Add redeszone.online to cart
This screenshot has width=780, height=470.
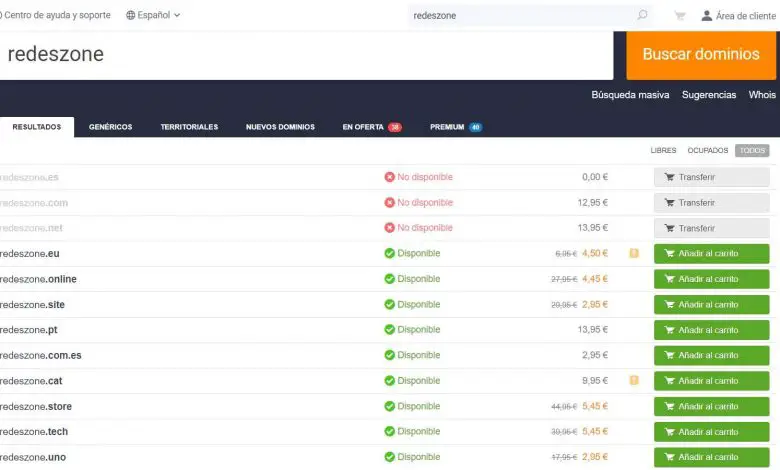pyautogui.click(x=711, y=279)
